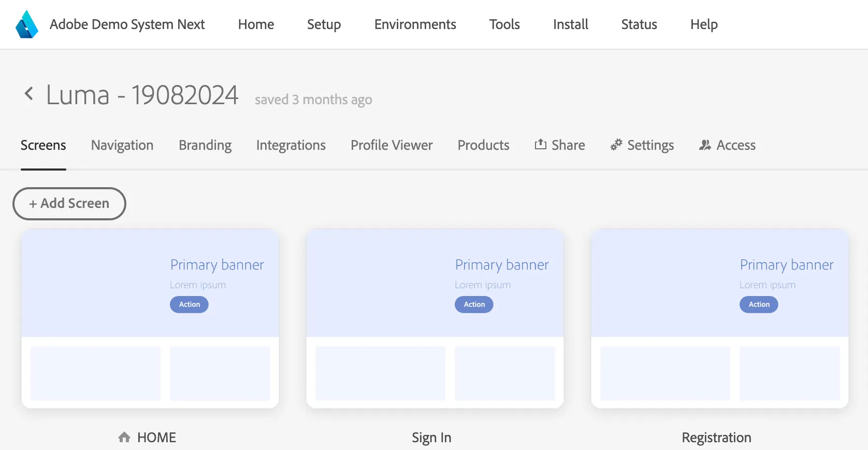Switch to the Branding tab

(x=205, y=146)
